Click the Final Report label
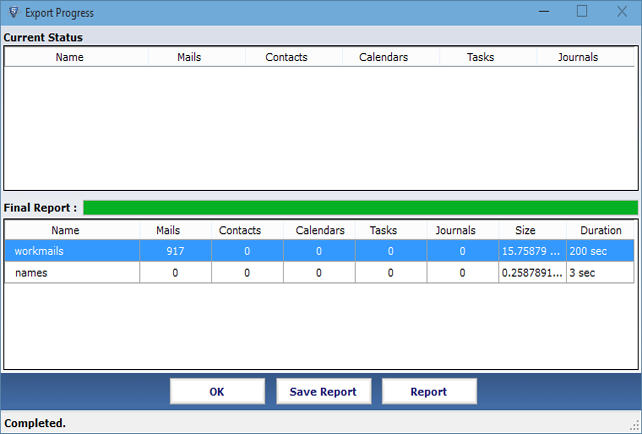Viewport: 642px width, 434px height. [x=40, y=208]
